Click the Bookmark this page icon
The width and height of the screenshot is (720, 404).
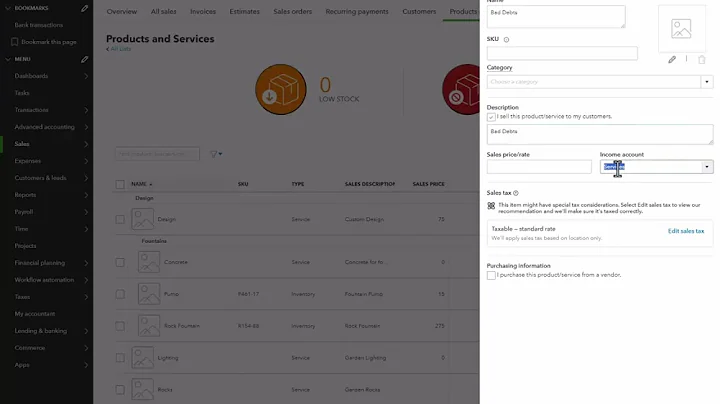(14, 42)
